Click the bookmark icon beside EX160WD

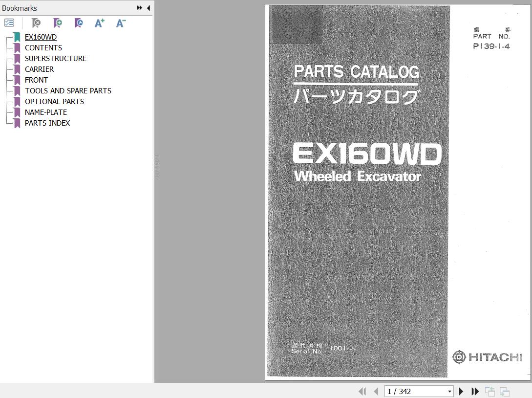[x=17, y=37]
